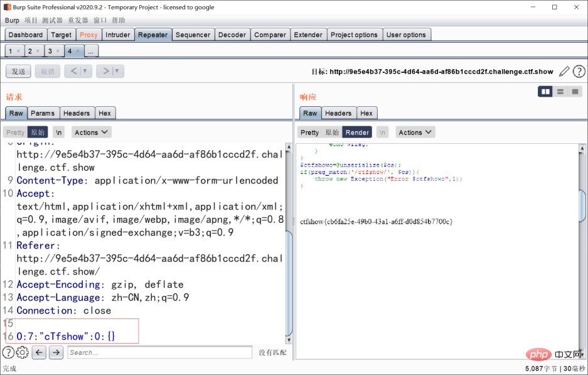588x375 pixels.
Task: Click the 发送 send button
Action: [x=18, y=72]
